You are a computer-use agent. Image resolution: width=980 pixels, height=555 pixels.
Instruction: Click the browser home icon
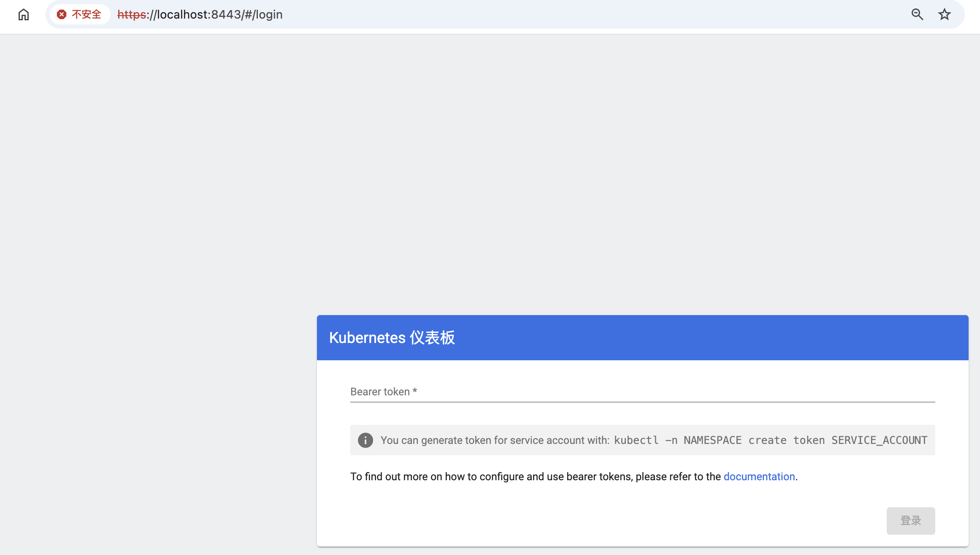pos(24,14)
